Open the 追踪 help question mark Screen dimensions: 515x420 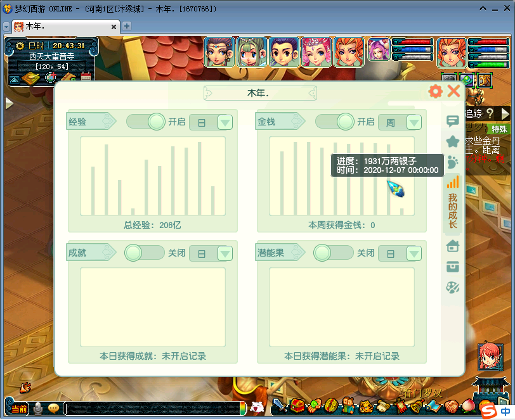490,113
